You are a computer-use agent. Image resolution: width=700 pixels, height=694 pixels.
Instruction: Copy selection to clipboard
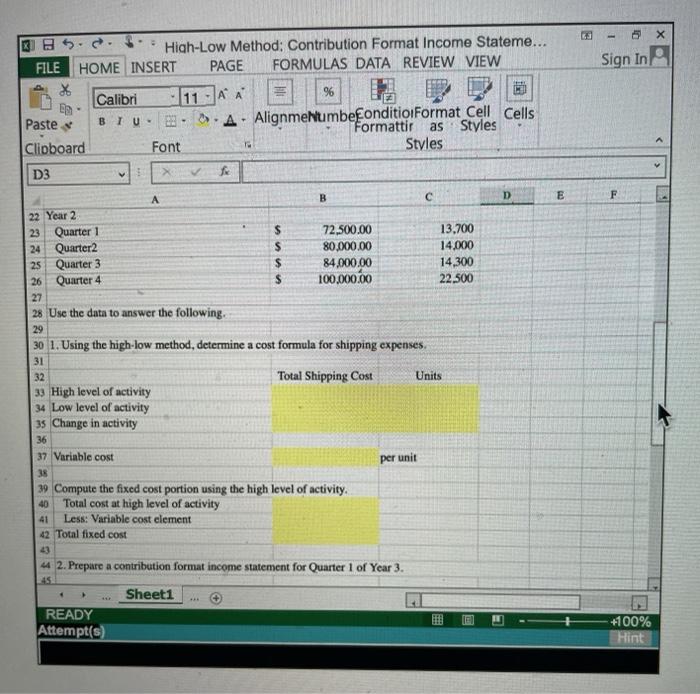pos(66,108)
